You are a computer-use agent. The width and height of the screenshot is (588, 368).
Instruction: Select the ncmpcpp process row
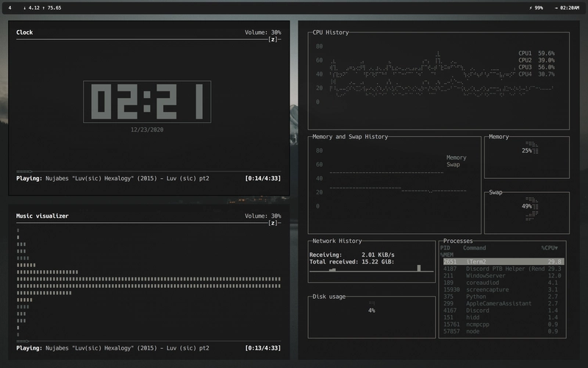pos(502,325)
